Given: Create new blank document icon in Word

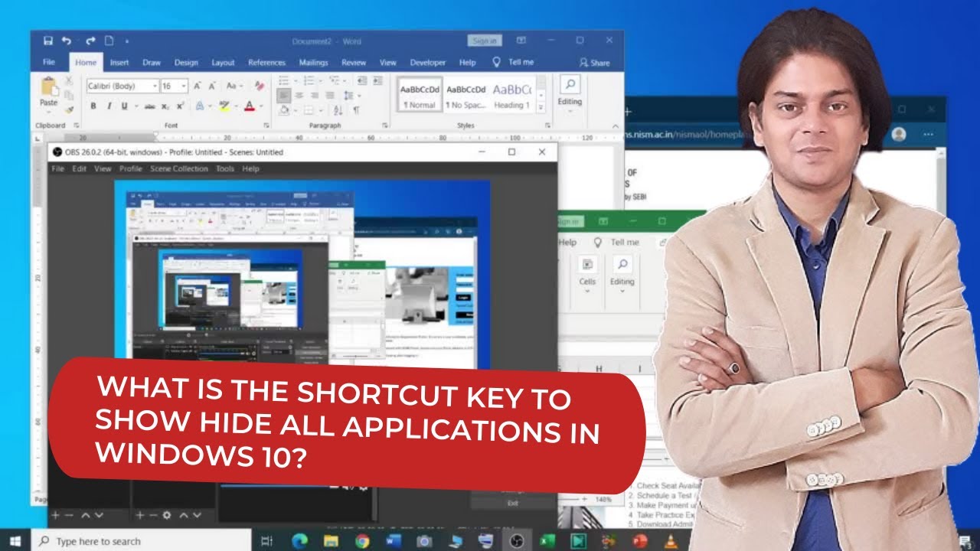Looking at the screenshot, I should click(x=109, y=41).
